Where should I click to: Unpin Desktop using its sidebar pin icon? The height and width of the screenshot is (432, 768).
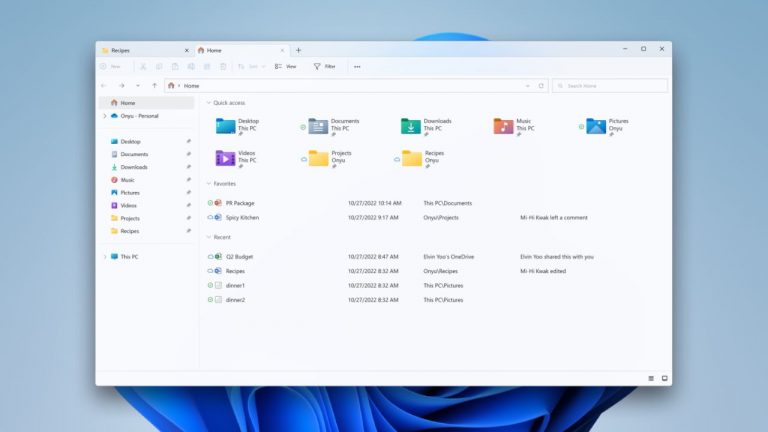[188, 141]
